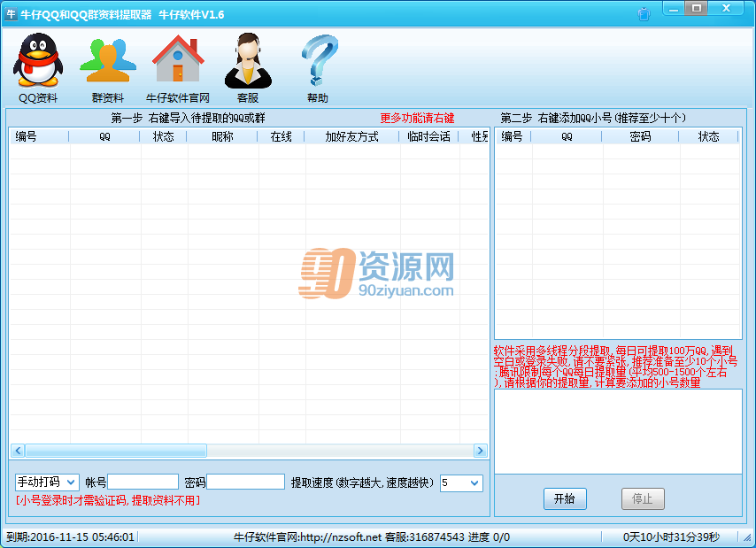Click the 开始 button
The image size is (756, 548).
point(565,498)
